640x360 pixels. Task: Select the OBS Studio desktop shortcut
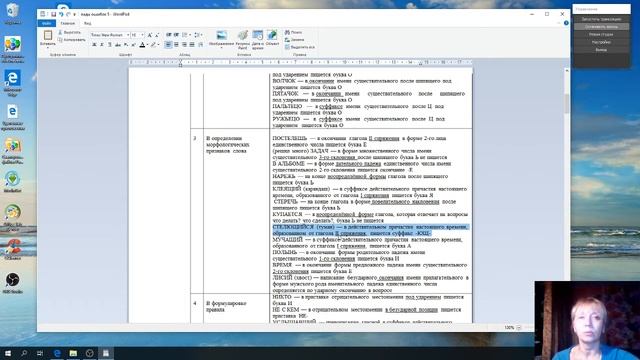pyautogui.click(x=13, y=283)
